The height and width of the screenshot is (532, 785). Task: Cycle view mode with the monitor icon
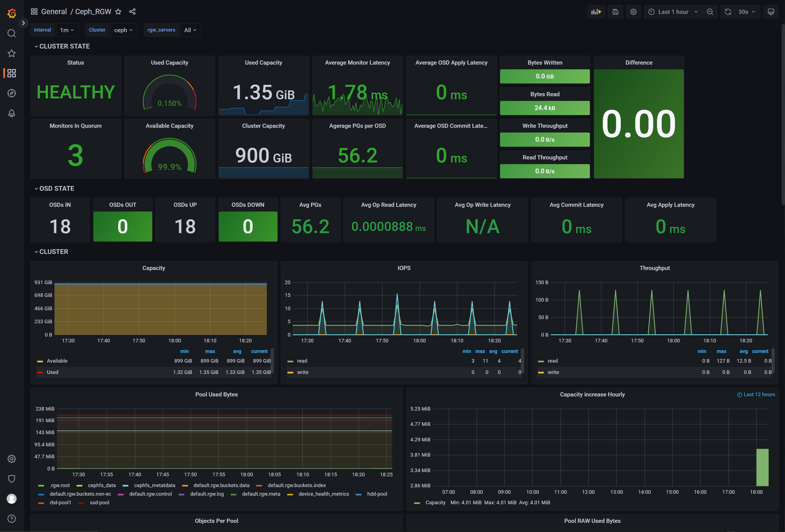click(771, 12)
